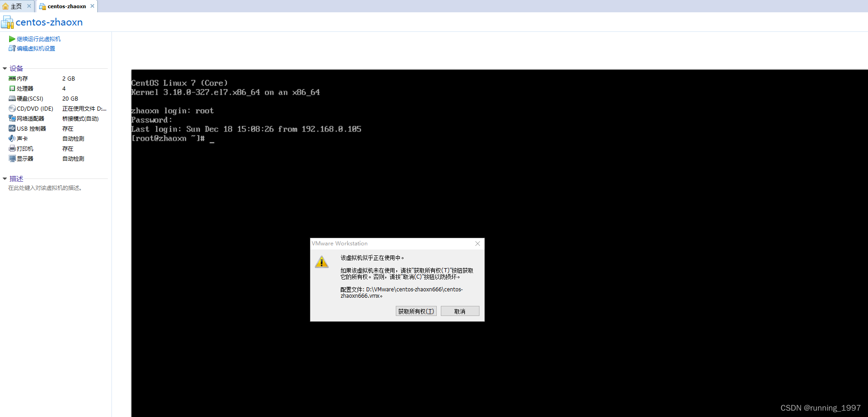Select the centos-zhaoxn tab
Image resolution: width=868 pixels, height=417 pixels.
(x=66, y=6)
